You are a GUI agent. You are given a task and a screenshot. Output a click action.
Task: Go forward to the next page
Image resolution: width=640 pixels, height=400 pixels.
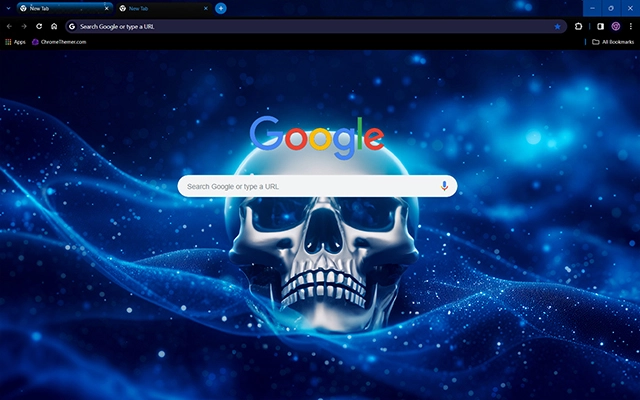24,27
